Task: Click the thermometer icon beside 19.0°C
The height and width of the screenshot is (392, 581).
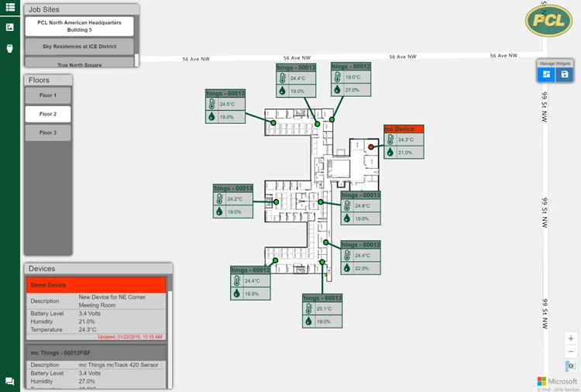Action: click(x=338, y=77)
